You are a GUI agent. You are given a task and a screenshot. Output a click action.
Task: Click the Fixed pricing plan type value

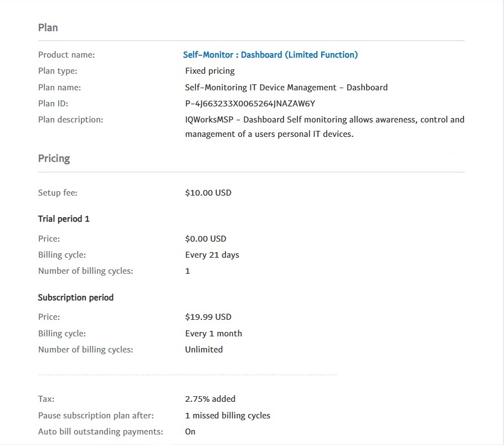[210, 71]
